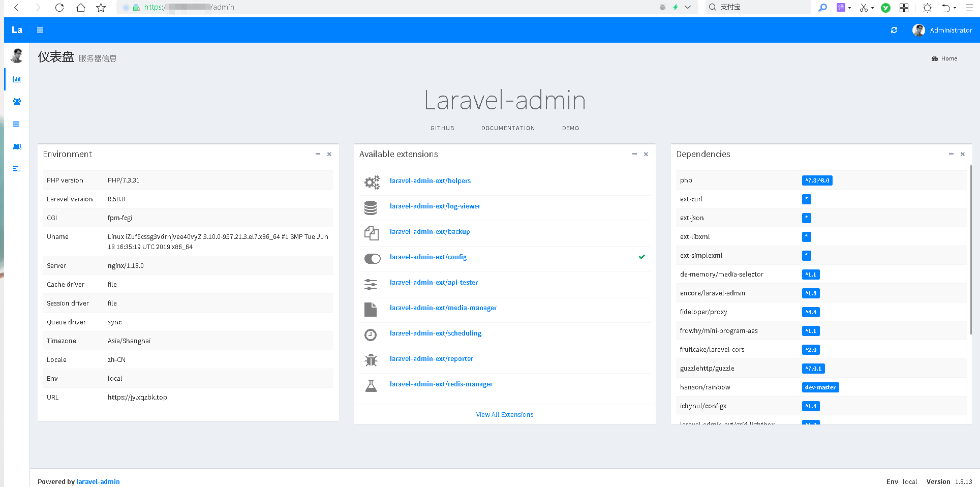Click the backup extension copy icon
This screenshot has height=487, width=980.
click(371, 233)
